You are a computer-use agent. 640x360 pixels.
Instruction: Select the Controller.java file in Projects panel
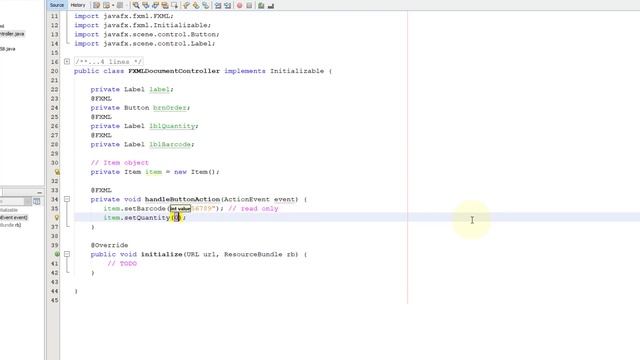click(x=12, y=34)
